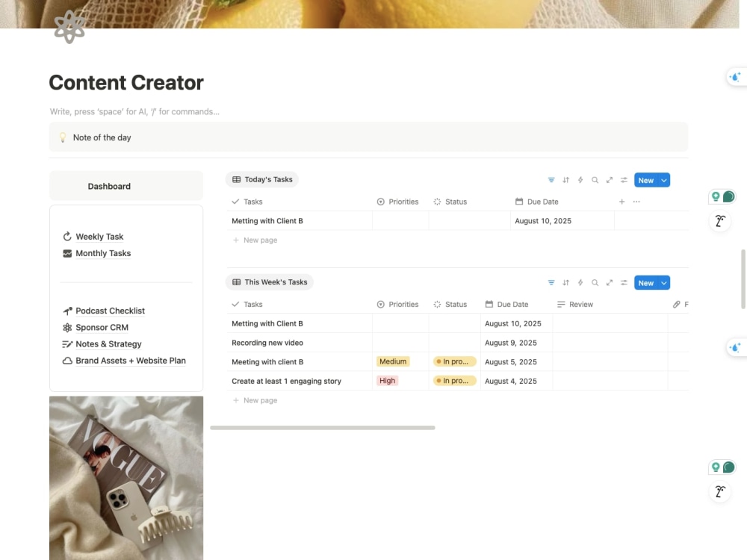The height and width of the screenshot is (560, 747).
Task: Open automations lightning icon in Today's Tasks
Action: pos(580,180)
